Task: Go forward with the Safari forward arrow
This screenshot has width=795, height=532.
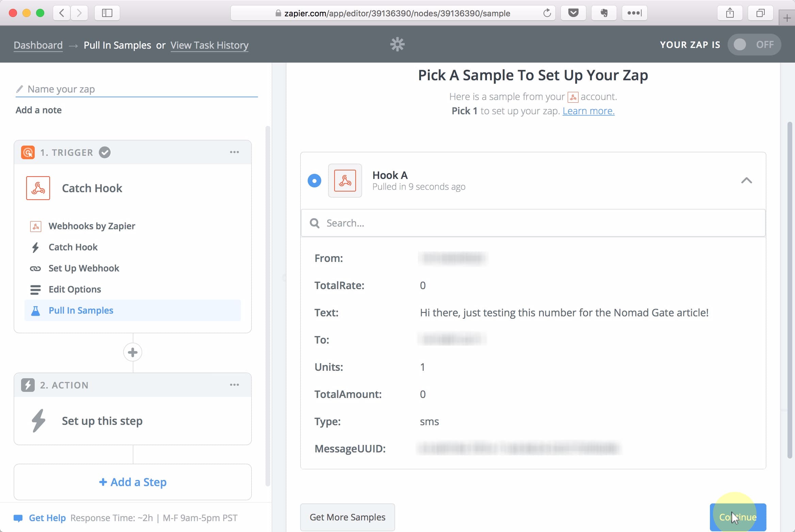Action: point(79,13)
